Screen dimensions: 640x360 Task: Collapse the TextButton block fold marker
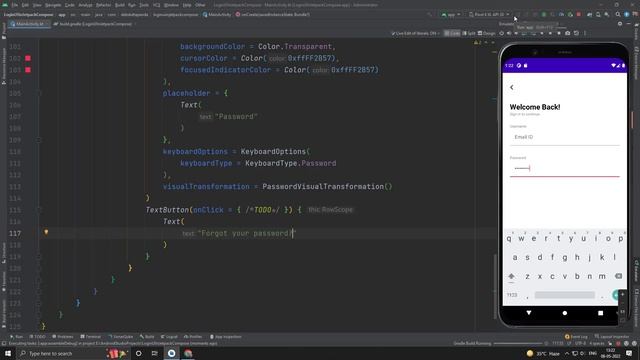coord(39,210)
